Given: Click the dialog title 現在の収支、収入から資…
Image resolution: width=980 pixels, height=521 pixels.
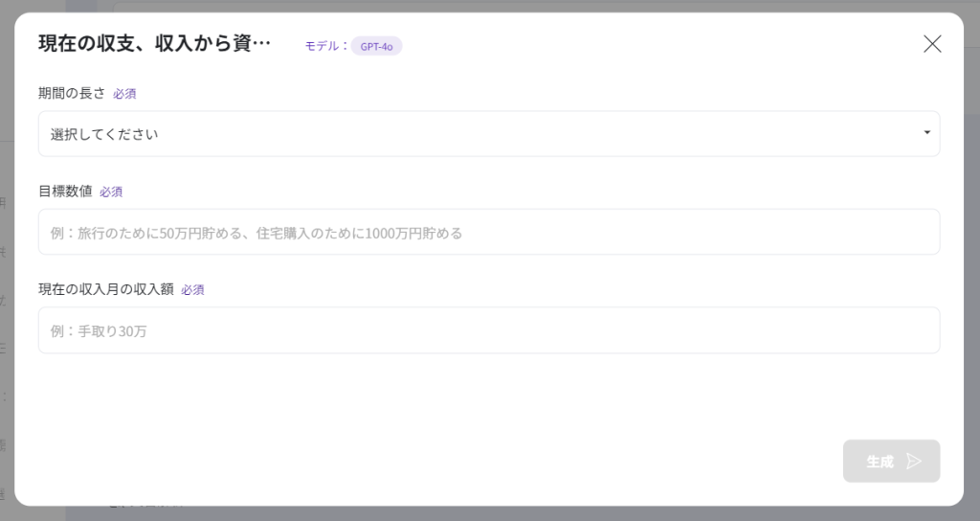Looking at the screenshot, I should click(154, 44).
